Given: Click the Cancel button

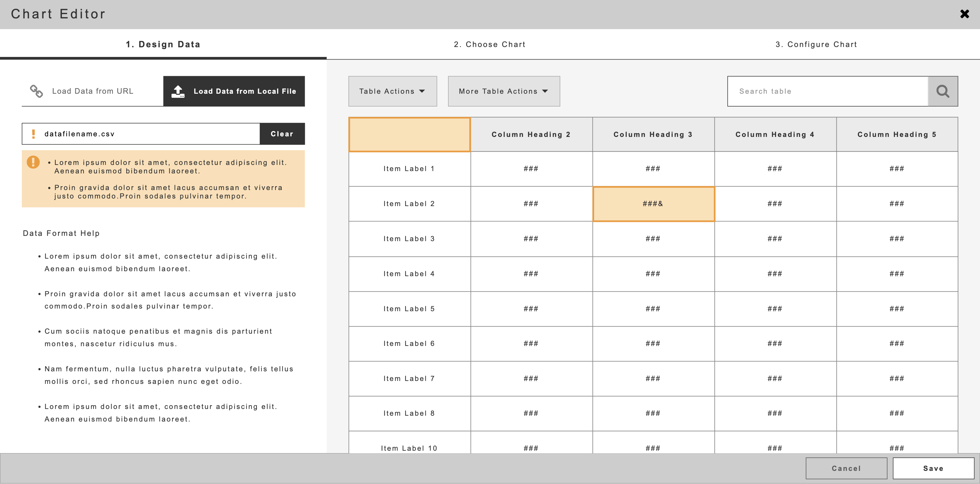Looking at the screenshot, I should point(846,469).
